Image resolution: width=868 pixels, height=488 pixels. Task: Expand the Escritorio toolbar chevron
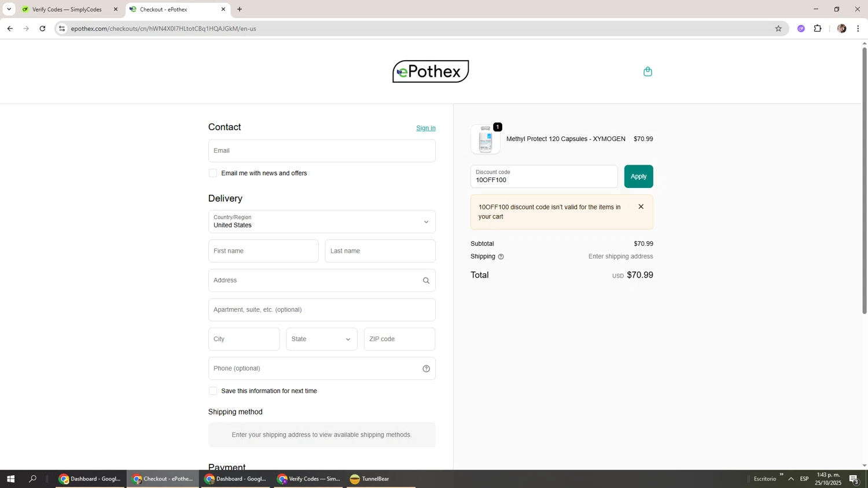point(781,475)
